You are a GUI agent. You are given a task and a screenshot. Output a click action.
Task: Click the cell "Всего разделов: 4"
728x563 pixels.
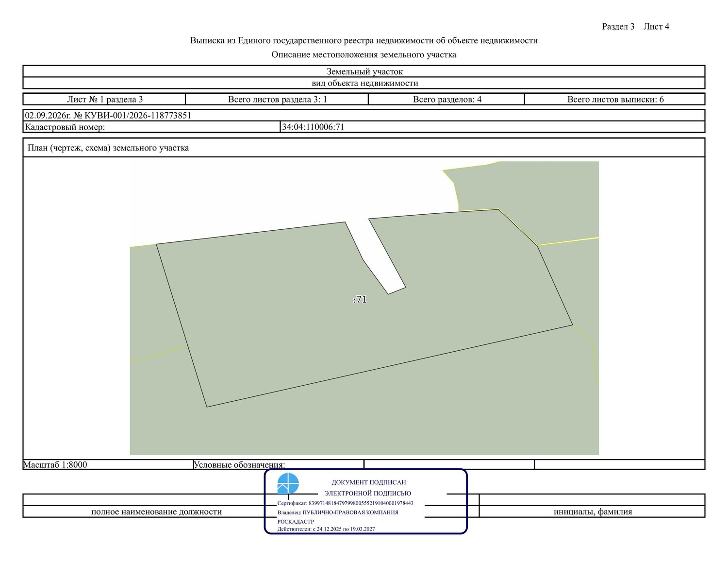click(447, 99)
